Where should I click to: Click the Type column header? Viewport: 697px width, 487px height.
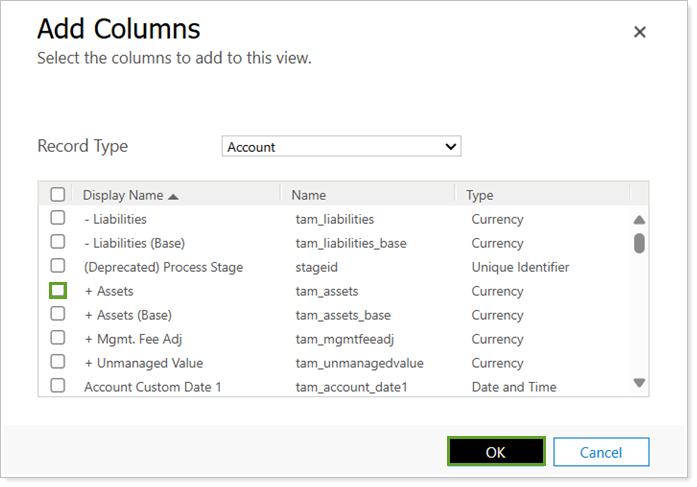click(x=480, y=195)
